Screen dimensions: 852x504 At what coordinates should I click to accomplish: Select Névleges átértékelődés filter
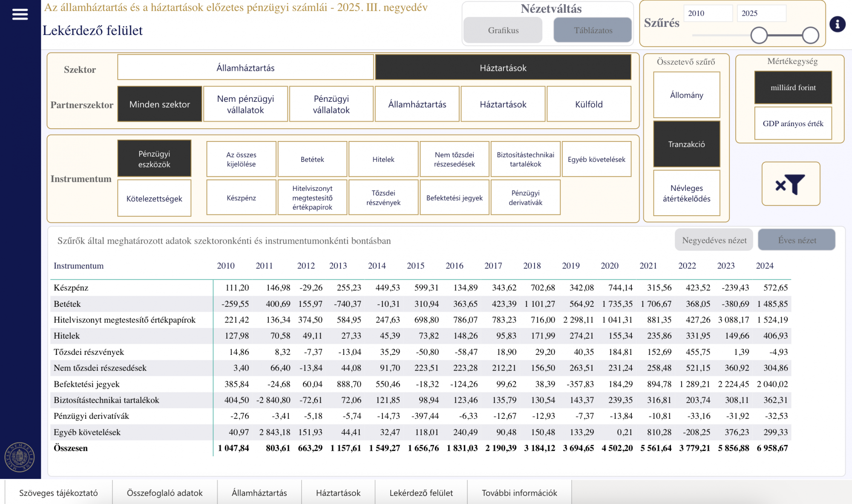pos(686,193)
